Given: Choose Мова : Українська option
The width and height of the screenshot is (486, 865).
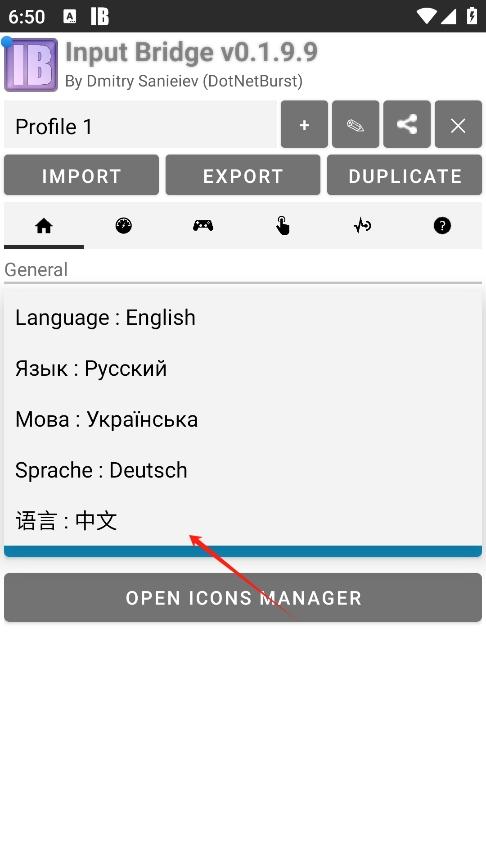Looking at the screenshot, I should (243, 419).
